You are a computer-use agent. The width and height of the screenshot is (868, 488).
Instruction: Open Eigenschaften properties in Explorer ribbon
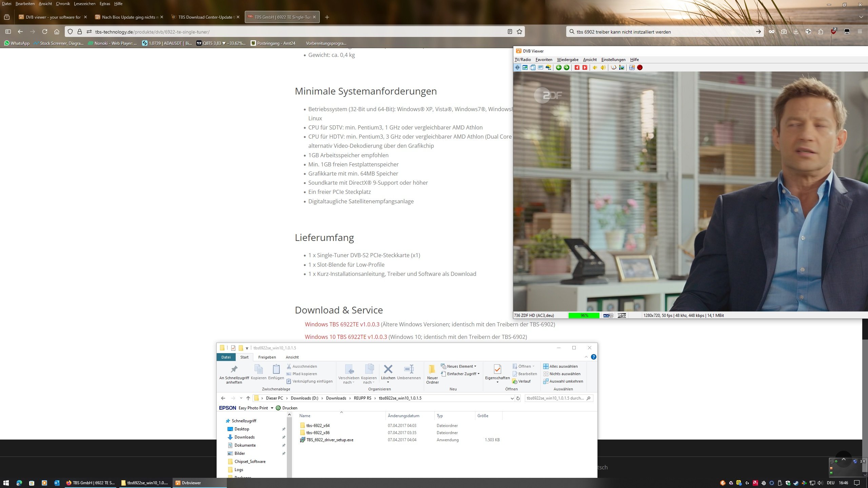[497, 373]
